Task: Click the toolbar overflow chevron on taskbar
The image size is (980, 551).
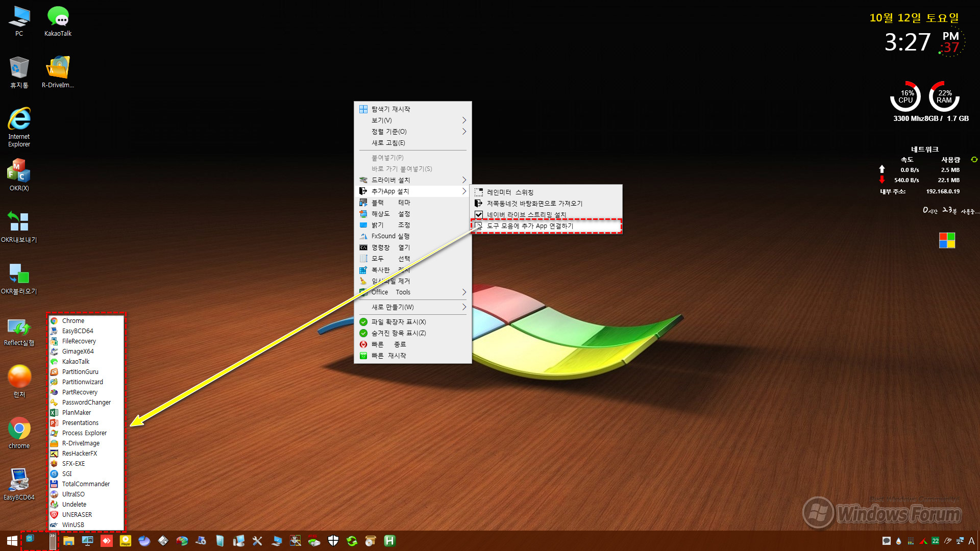Action: 53,541
